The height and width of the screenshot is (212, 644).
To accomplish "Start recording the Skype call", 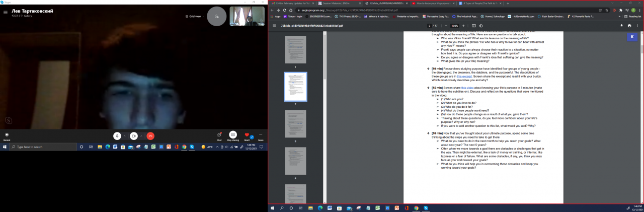I will pyautogui.click(x=7, y=135).
